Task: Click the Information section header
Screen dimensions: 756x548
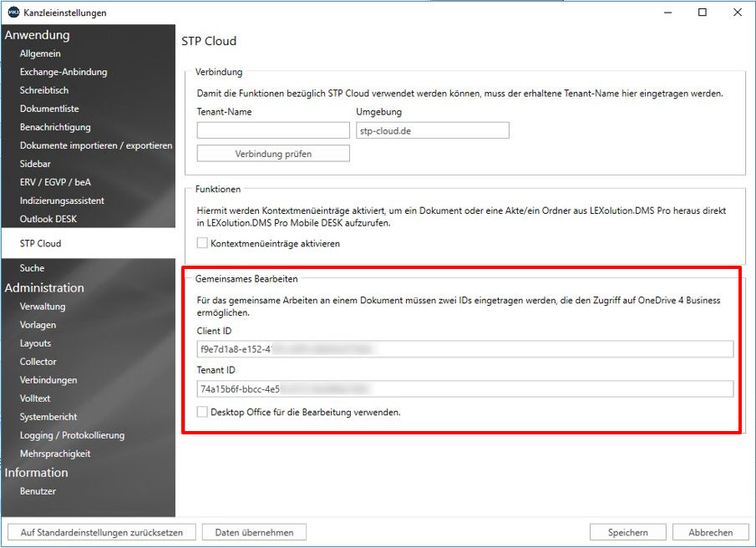Action: (36, 473)
